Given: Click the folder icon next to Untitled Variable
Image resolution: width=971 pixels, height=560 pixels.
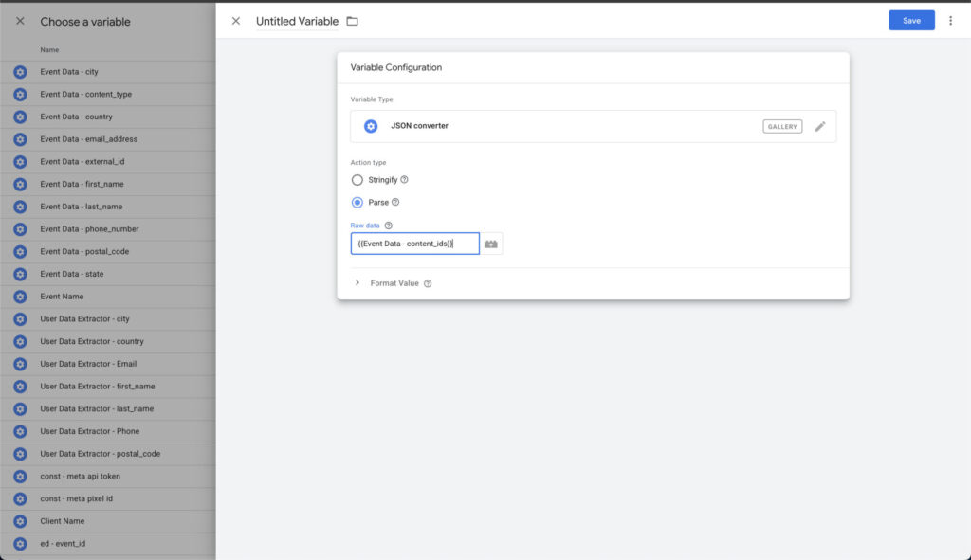Looking at the screenshot, I should pos(353,21).
